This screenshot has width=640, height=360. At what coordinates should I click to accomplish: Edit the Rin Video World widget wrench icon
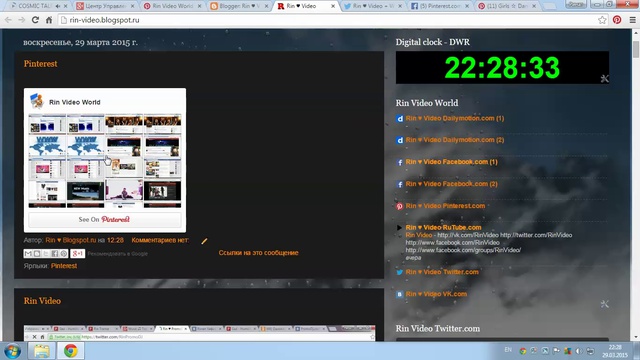[x=604, y=304]
